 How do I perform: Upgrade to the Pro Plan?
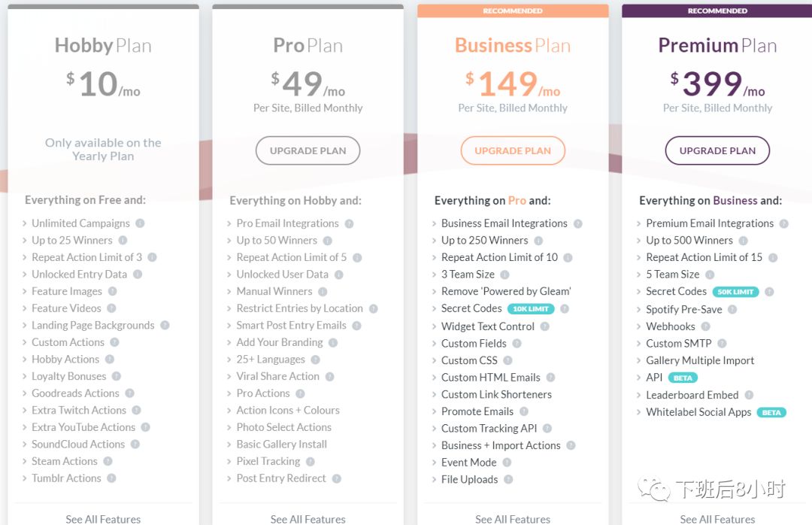[308, 151]
